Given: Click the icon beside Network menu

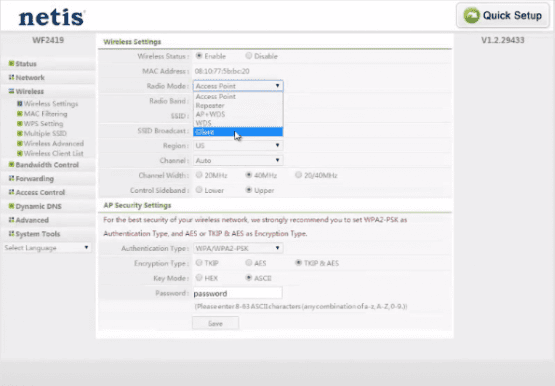Looking at the screenshot, I should pos(11,77).
